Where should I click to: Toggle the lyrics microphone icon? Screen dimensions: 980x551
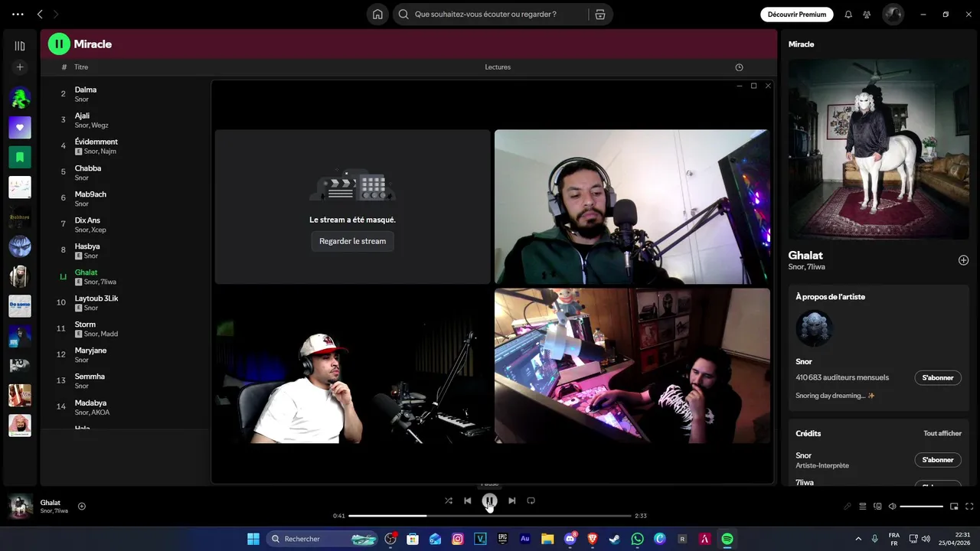coord(848,507)
